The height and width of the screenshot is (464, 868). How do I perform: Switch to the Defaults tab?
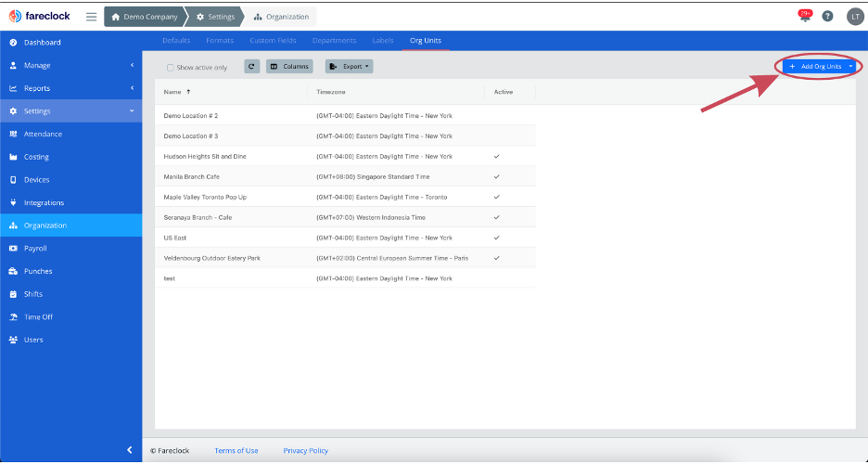176,41
